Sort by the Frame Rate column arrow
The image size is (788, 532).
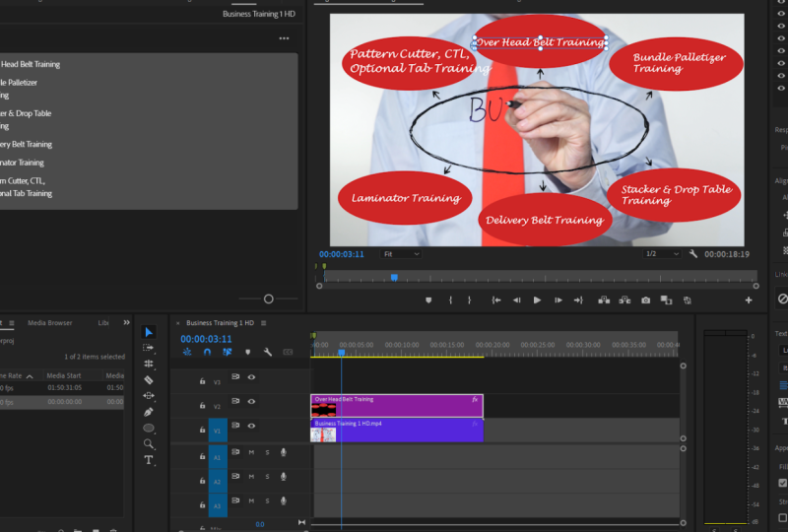tap(30, 376)
